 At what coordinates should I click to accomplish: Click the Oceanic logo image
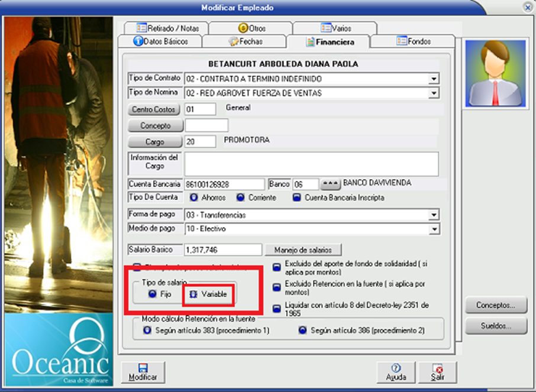pos(58,349)
